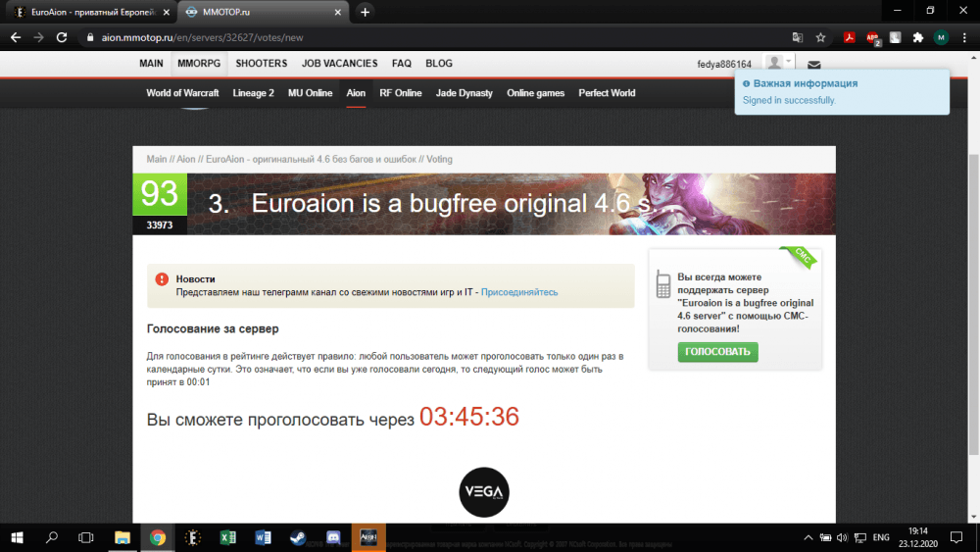Open the AdBlock Plus extension icon
Viewport: 980px width, 552px height.
872,38
